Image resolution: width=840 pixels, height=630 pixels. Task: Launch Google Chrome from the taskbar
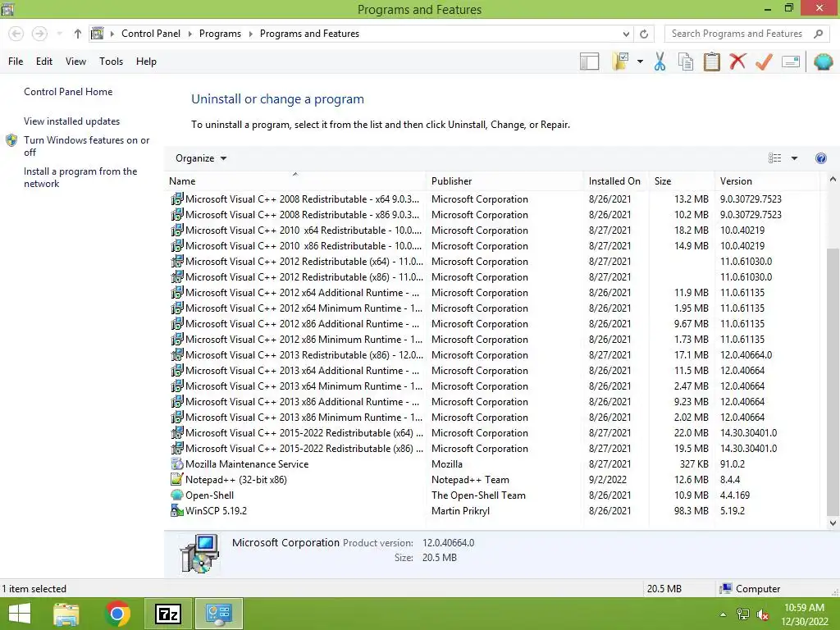point(117,614)
